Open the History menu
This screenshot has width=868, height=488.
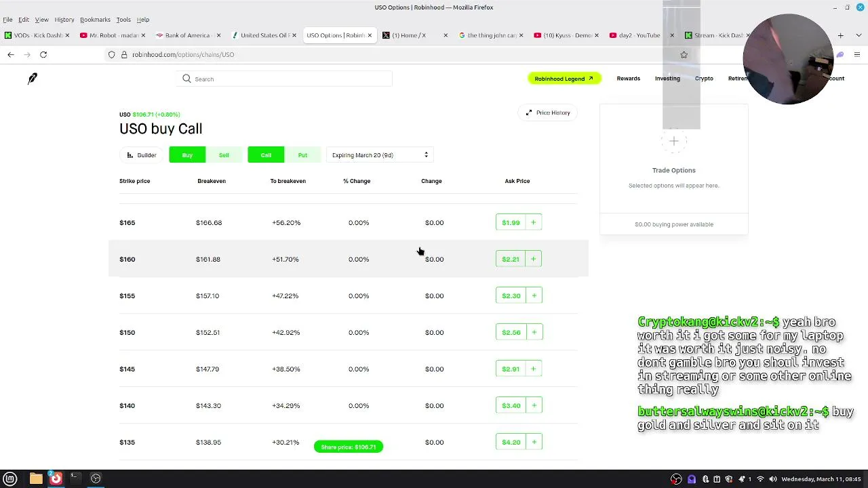[64, 20]
